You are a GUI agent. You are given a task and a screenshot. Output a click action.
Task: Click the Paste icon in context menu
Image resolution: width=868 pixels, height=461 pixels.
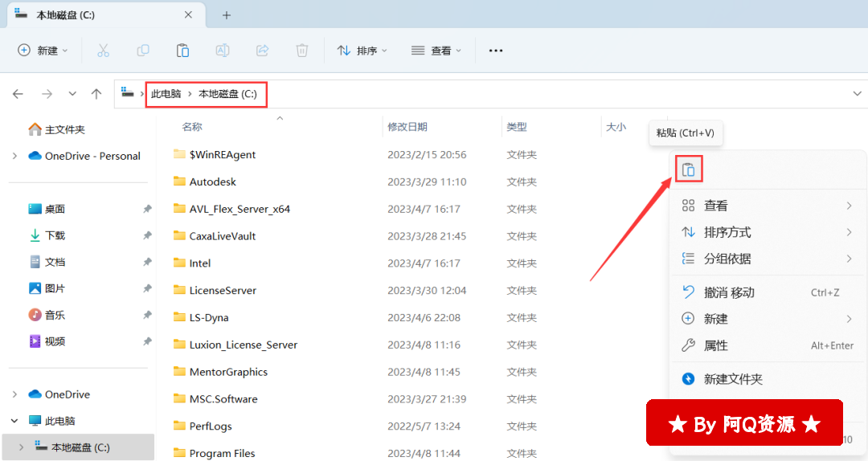(688, 169)
